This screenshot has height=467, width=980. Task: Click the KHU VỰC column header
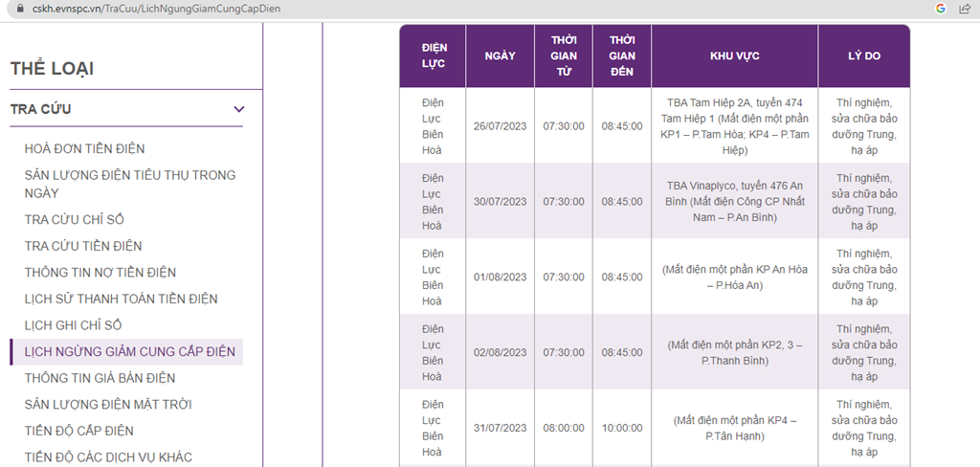pos(734,56)
